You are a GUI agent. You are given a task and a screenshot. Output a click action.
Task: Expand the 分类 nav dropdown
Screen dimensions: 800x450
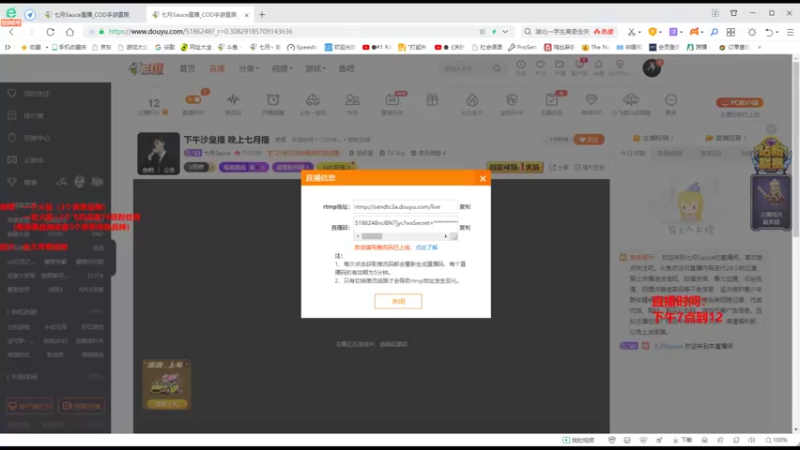click(x=248, y=68)
